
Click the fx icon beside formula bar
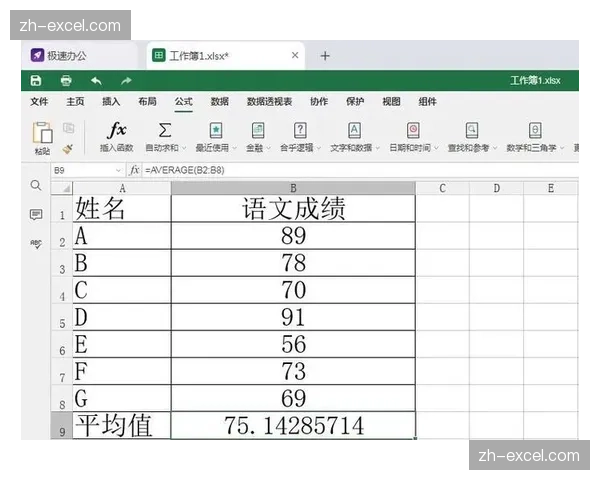pos(134,170)
